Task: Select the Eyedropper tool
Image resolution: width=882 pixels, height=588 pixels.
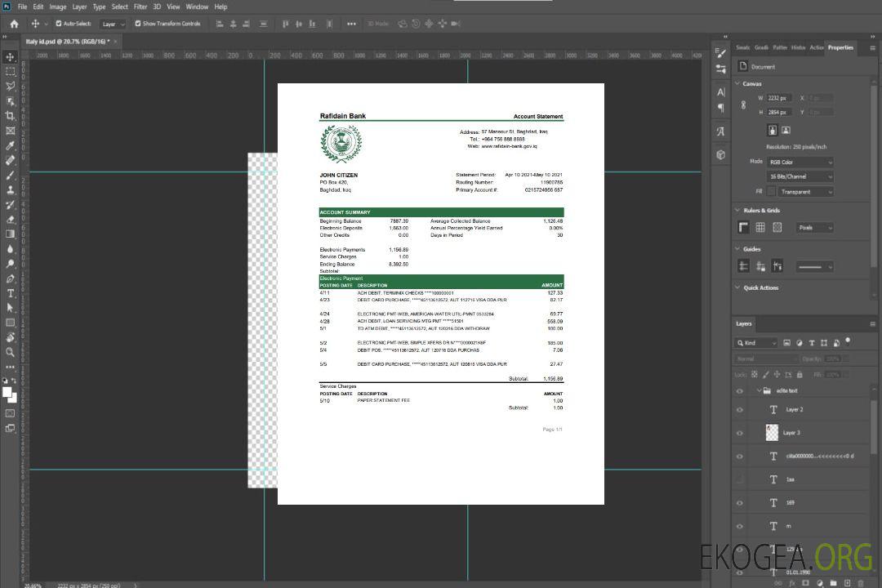Action: 10,145
